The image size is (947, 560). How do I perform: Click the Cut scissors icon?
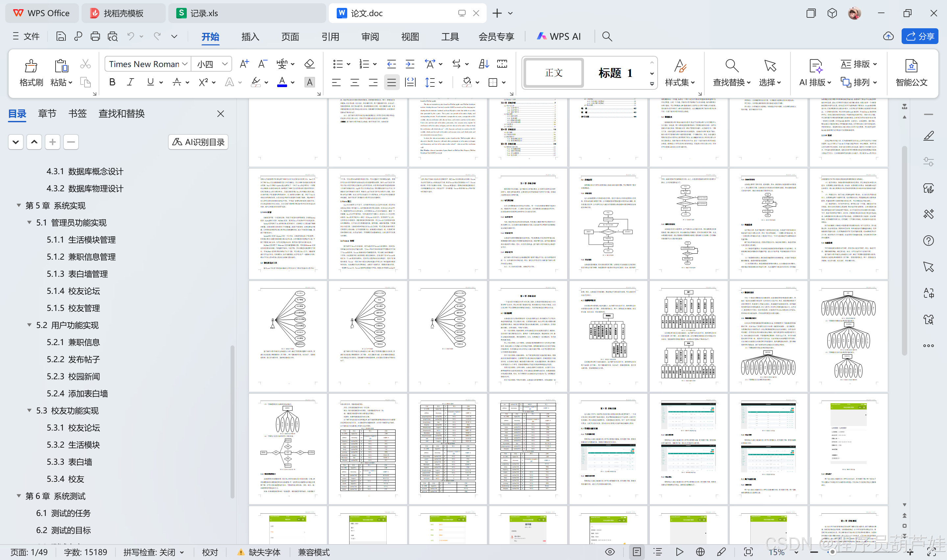click(85, 64)
